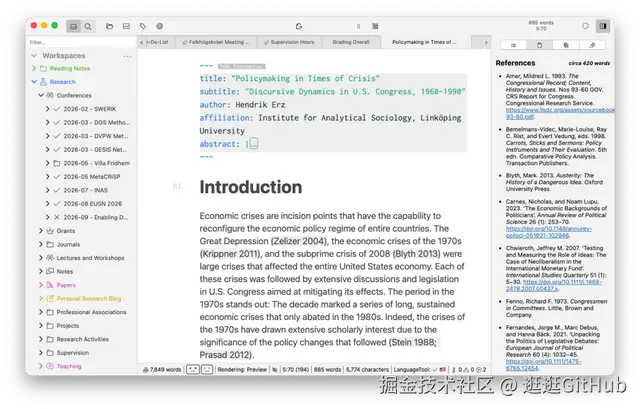Select the sidebar references tab icon
This screenshot has height=409, width=640.
pyautogui.click(x=539, y=45)
